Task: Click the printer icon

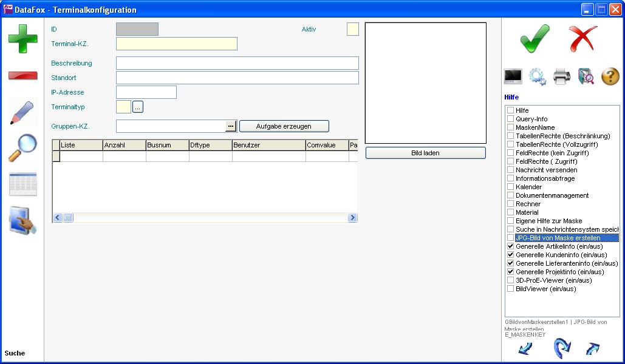Action: [562, 76]
